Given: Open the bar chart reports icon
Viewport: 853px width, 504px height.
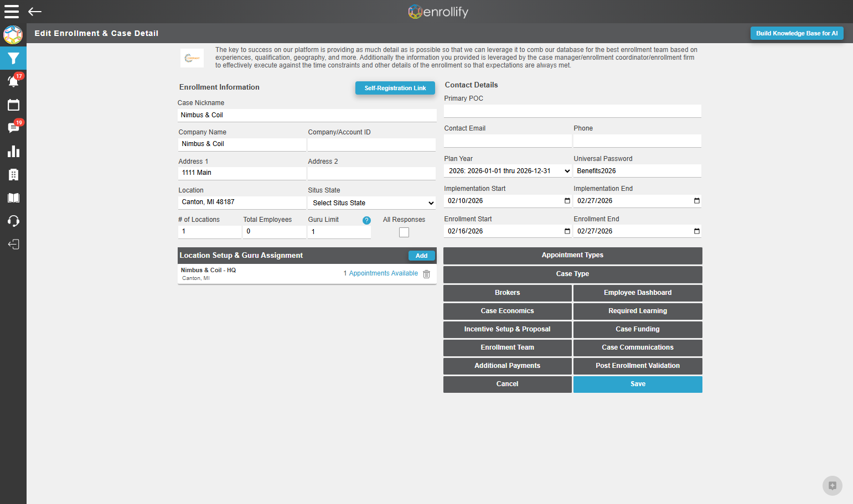Looking at the screenshot, I should point(13,151).
